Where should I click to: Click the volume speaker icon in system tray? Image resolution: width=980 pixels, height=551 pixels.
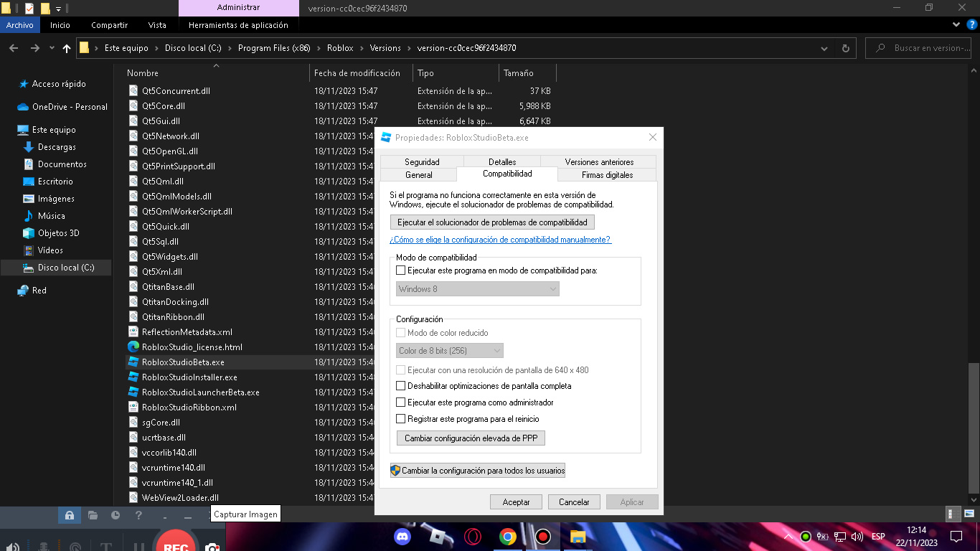click(x=857, y=536)
